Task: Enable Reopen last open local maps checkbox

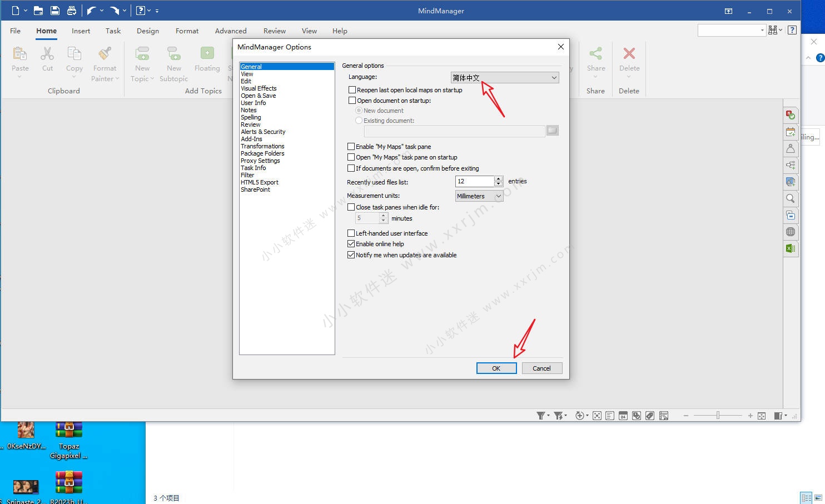Action: [x=352, y=90]
